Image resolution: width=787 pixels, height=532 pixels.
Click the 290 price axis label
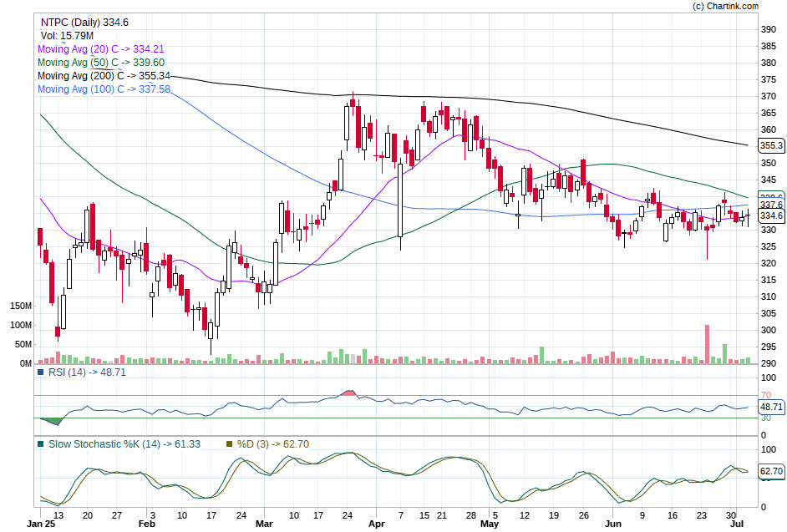coord(769,363)
